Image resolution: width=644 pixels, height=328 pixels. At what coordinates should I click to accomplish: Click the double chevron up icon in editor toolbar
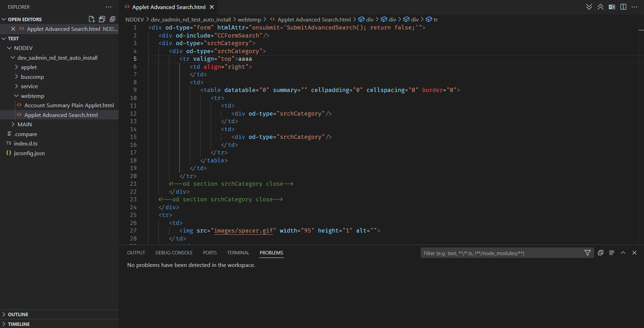point(600,7)
